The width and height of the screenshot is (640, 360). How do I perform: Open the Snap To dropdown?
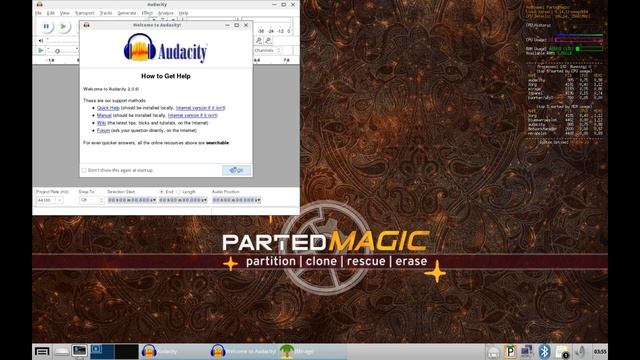[x=91, y=200]
